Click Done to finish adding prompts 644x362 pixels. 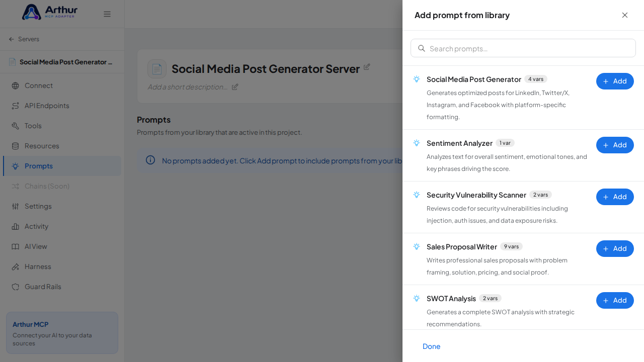click(432, 346)
